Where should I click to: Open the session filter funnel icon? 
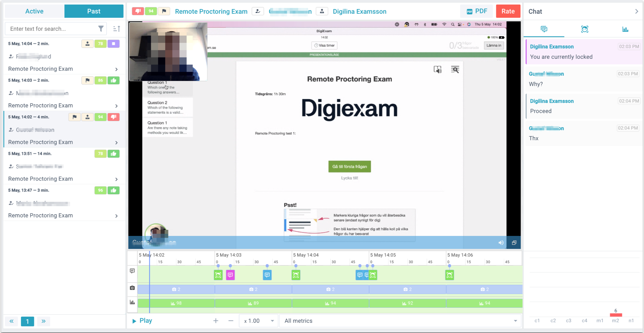click(101, 29)
